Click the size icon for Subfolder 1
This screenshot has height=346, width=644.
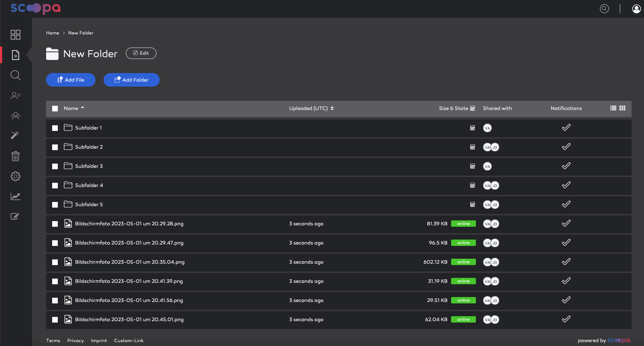coord(472,128)
